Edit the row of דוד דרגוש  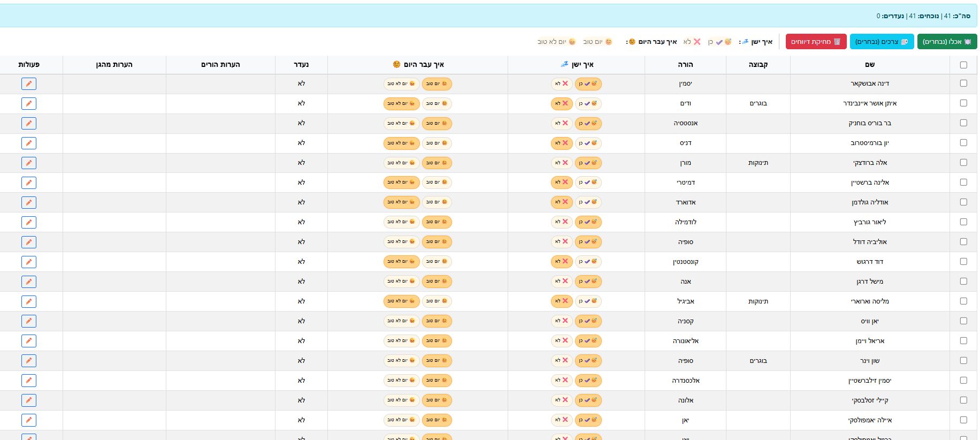29,262
